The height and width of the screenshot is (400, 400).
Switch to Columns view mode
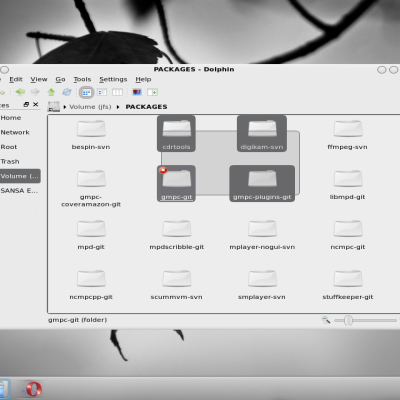tap(117, 92)
